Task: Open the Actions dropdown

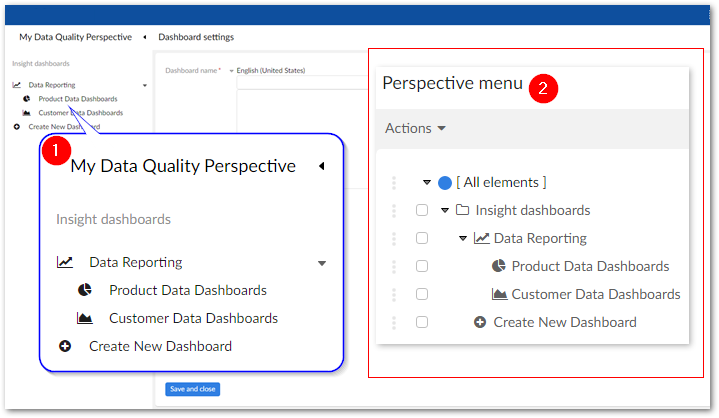Action: [x=415, y=128]
